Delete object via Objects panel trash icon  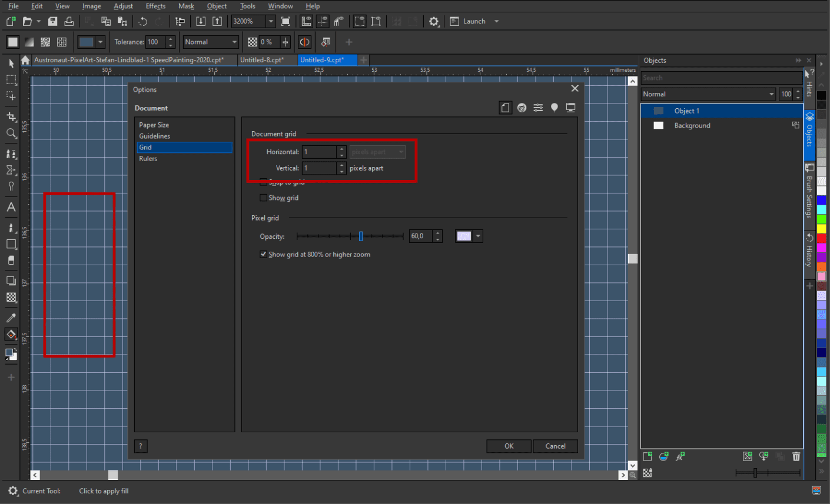(x=796, y=456)
